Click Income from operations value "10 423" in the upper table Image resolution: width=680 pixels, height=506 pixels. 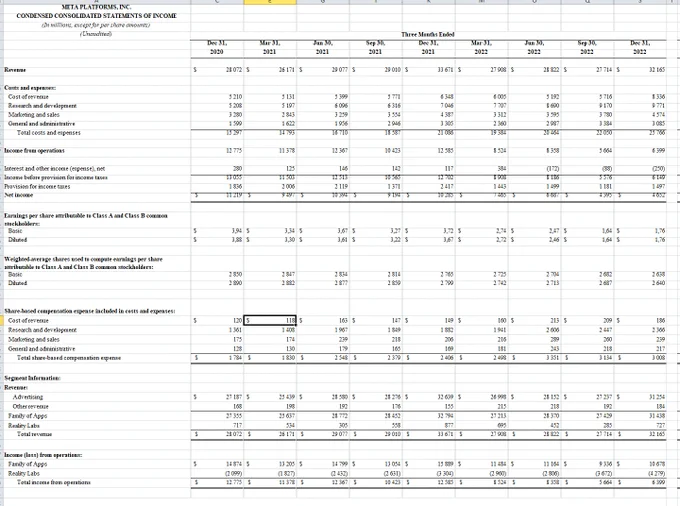point(392,150)
